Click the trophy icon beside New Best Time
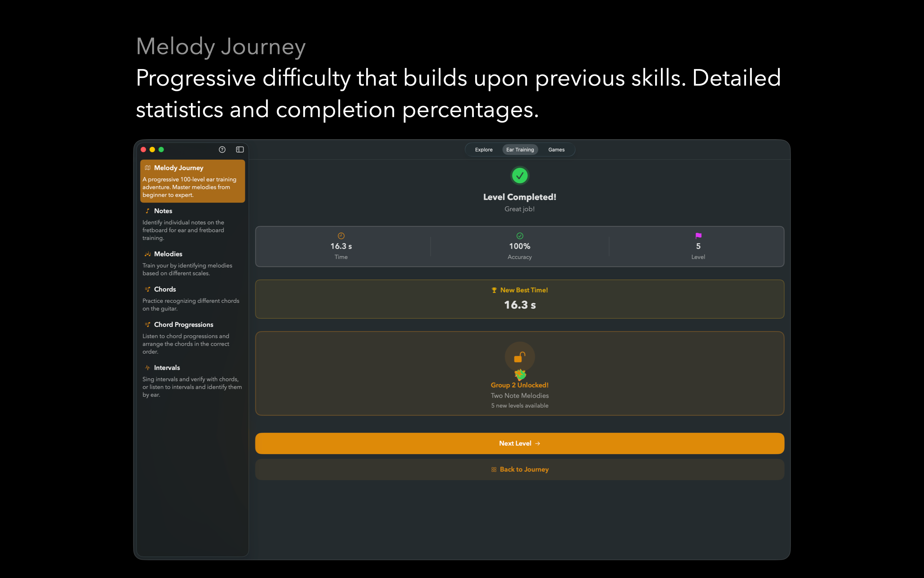This screenshot has height=578, width=924. coord(494,290)
